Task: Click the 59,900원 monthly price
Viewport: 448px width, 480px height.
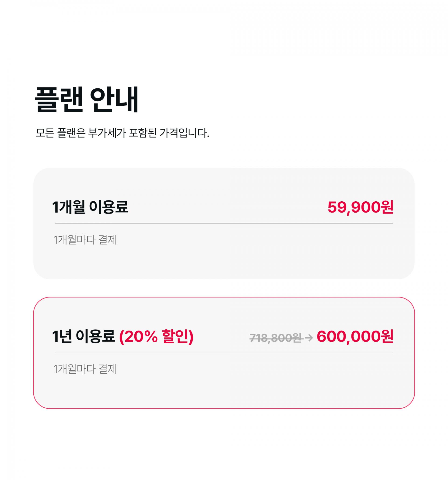Action: [360, 207]
